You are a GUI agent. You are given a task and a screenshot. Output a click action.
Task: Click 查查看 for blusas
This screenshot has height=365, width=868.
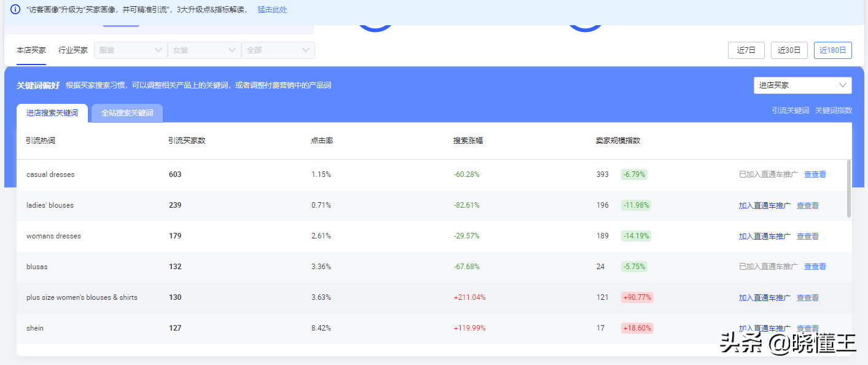[815, 267]
